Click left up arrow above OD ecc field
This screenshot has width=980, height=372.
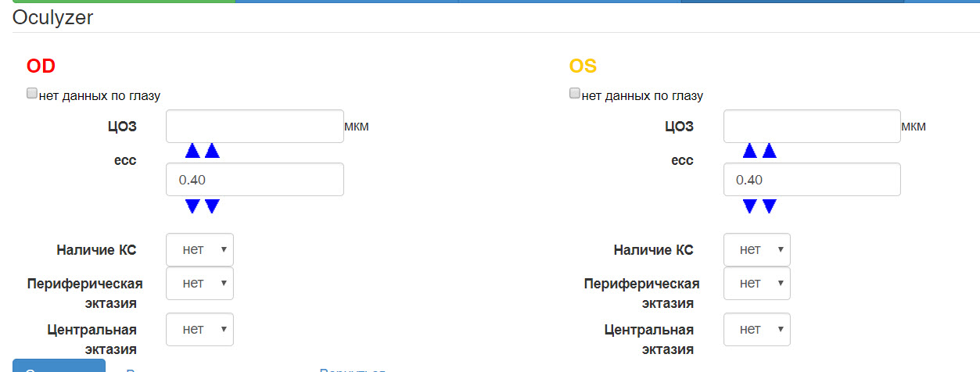click(192, 151)
